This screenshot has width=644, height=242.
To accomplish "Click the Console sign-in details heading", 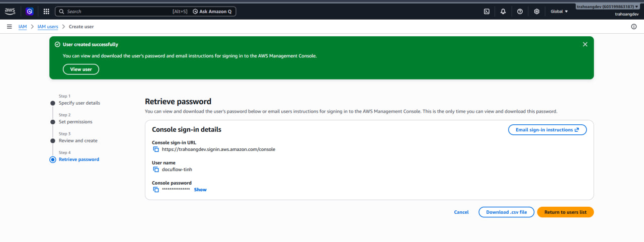I will click(x=187, y=130).
